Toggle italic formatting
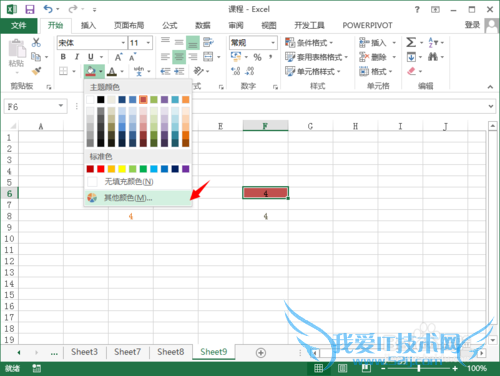Screen dimensions: 500x376 [x=77, y=57]
